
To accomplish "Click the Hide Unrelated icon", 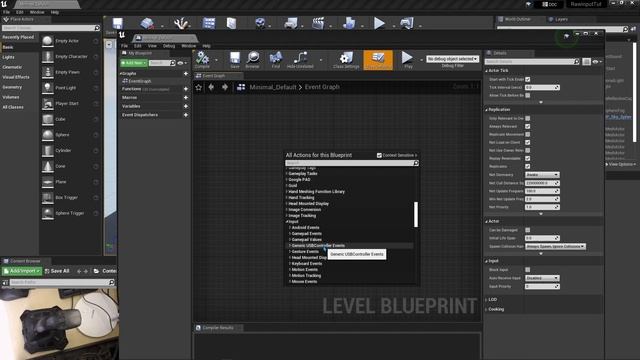I will pos(300,58).
